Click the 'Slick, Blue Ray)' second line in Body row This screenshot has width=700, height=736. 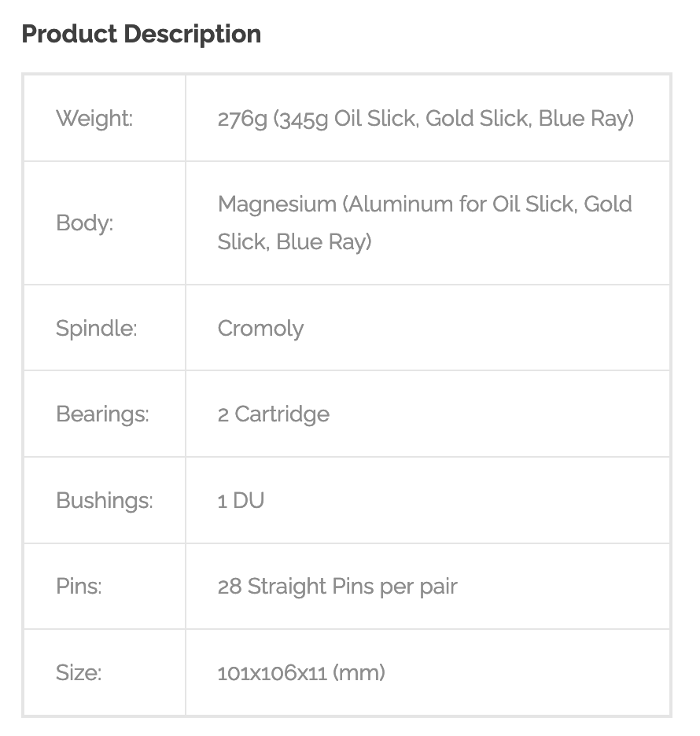[x=294, y=241]
